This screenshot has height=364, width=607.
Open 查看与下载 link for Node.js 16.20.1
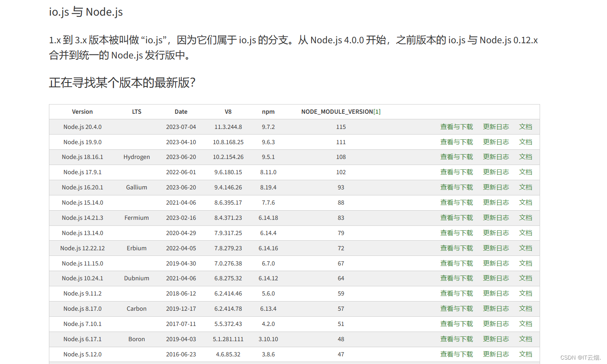(x=457, y=187)
